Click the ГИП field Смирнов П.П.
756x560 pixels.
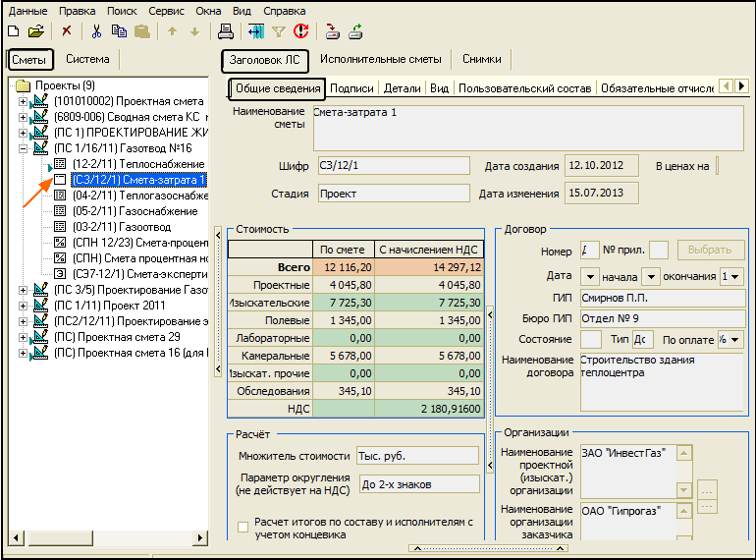point(663,298)
